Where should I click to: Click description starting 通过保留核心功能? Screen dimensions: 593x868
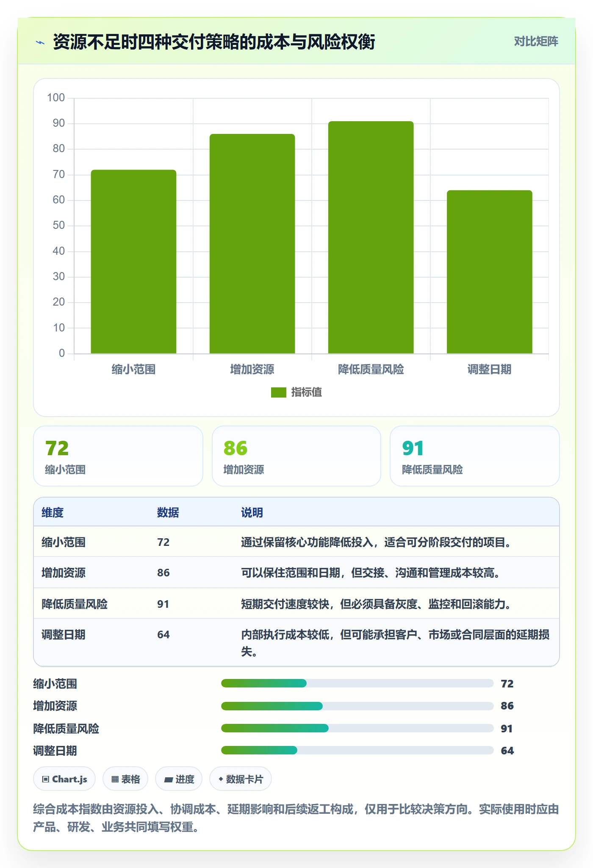tap(377, 542)
